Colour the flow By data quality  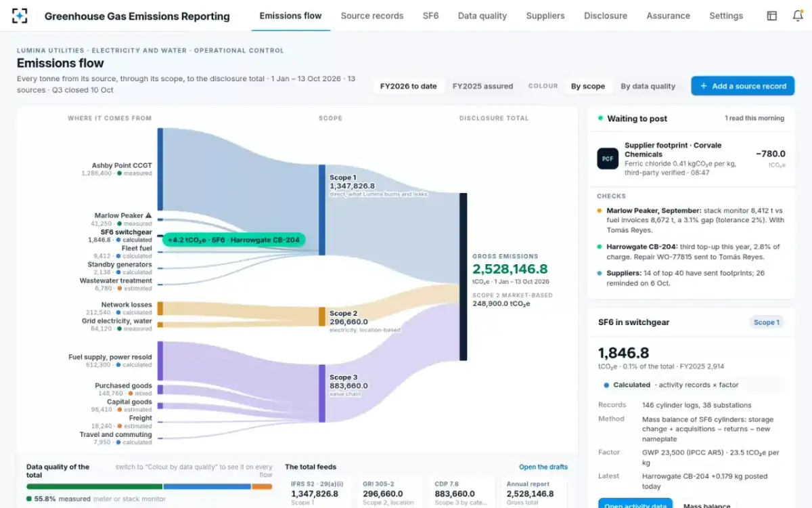(648, 86)
